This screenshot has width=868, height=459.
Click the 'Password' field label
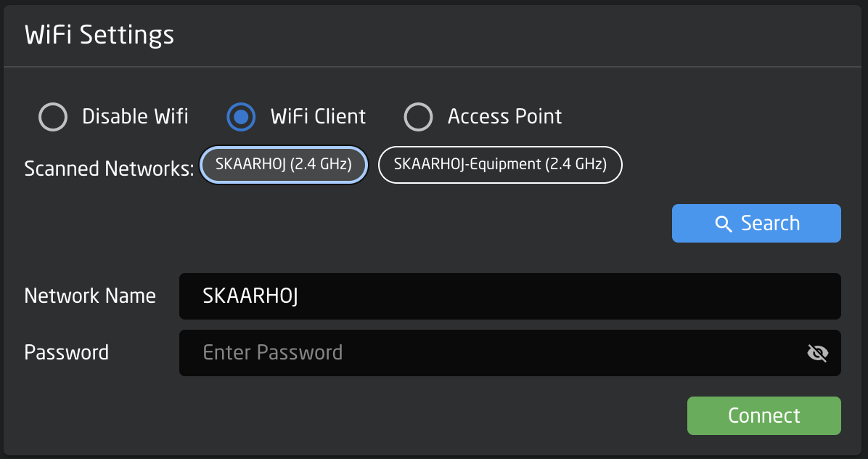pyautogui.click(x=67, y=352)
